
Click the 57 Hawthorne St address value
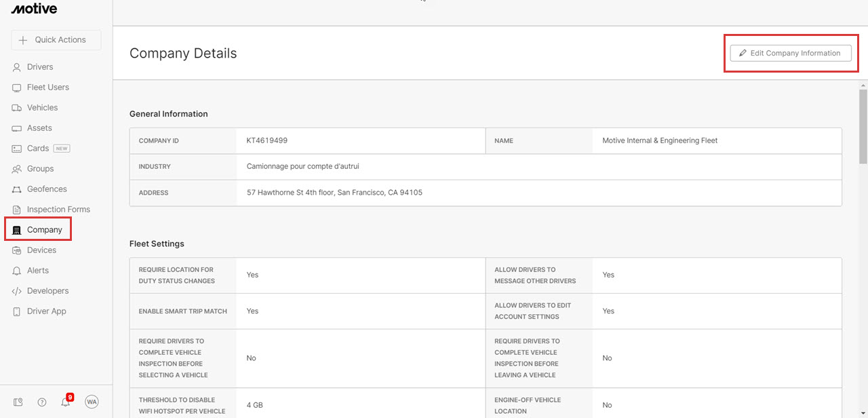tap(334, 193)
